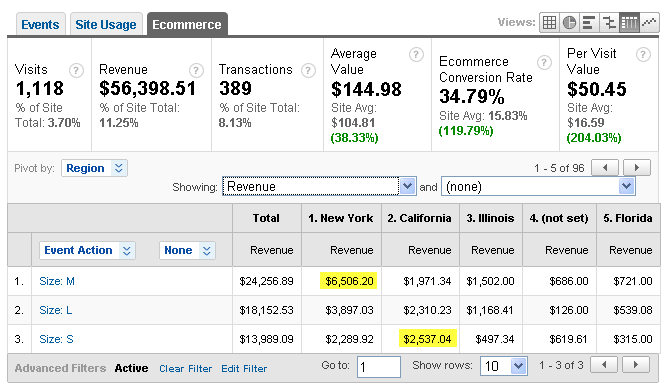Select the pie chart percentage view icon

(x=569, y=22)
